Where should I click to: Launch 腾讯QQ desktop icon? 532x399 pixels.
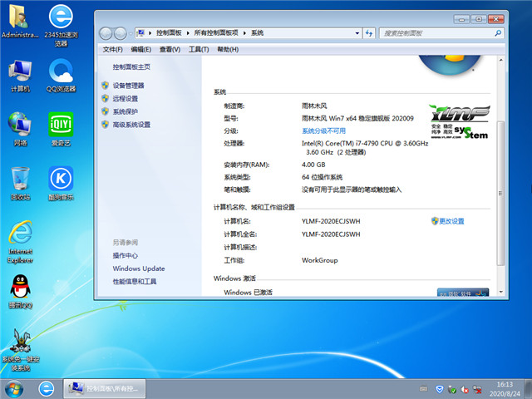pos(20,292)
